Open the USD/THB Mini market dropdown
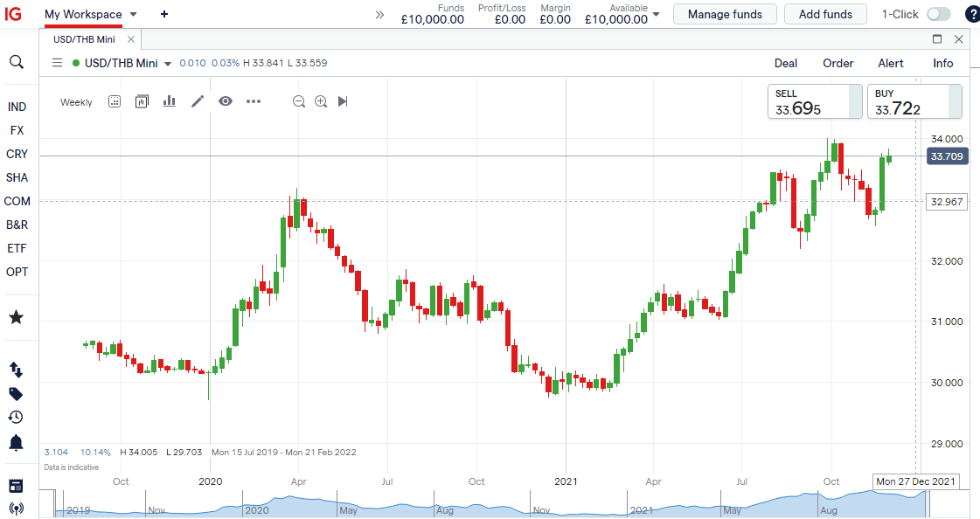Viewport: 980px width, 519px height. (168, 63)
